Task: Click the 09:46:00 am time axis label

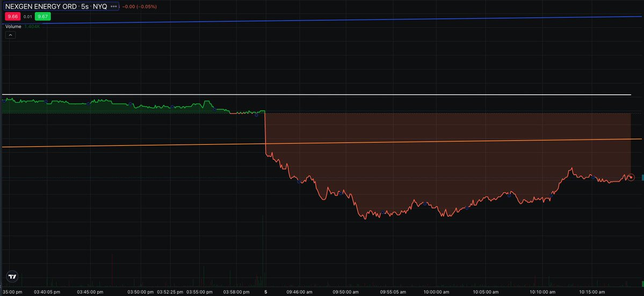Action: [300, 292]
